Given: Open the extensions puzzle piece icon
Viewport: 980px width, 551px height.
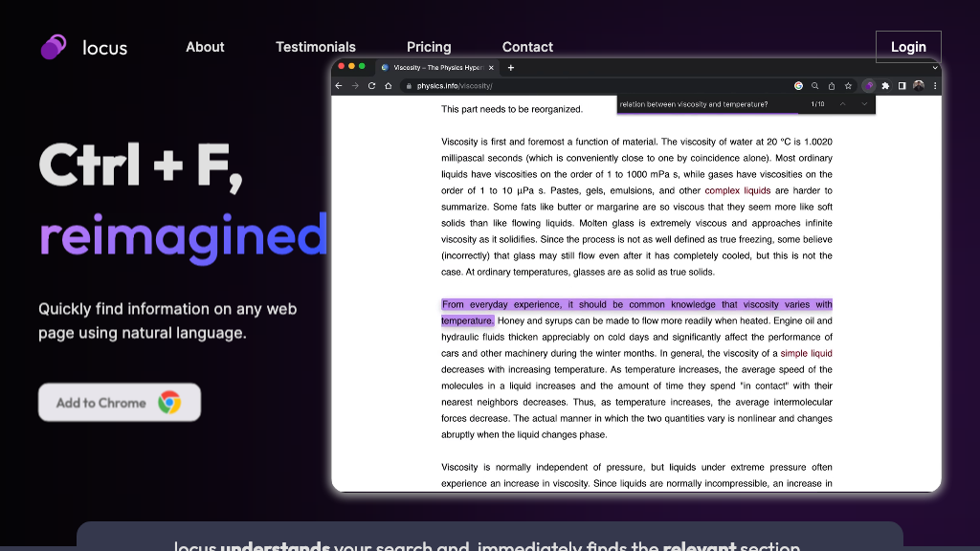Looking at the screenshot, I should pyautogui.click(x=885, y=86).
